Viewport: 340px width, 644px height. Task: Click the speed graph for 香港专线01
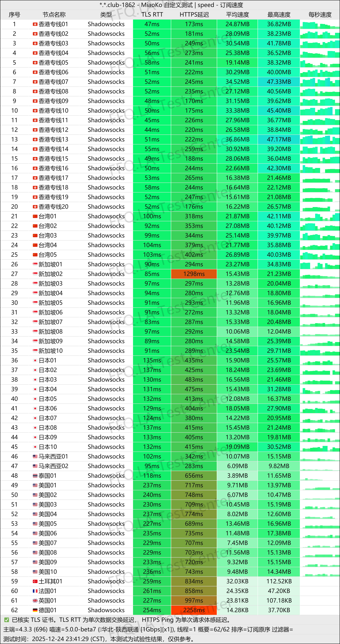pos(320,25)
